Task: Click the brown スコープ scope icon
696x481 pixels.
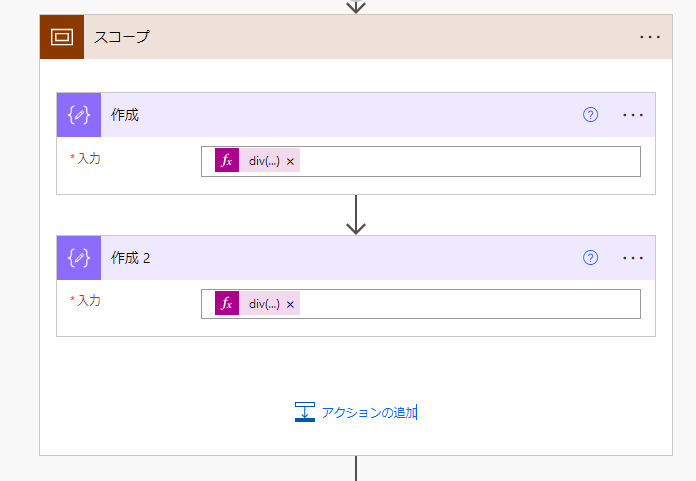Action: pyautogui.click(x=62, y=37)
